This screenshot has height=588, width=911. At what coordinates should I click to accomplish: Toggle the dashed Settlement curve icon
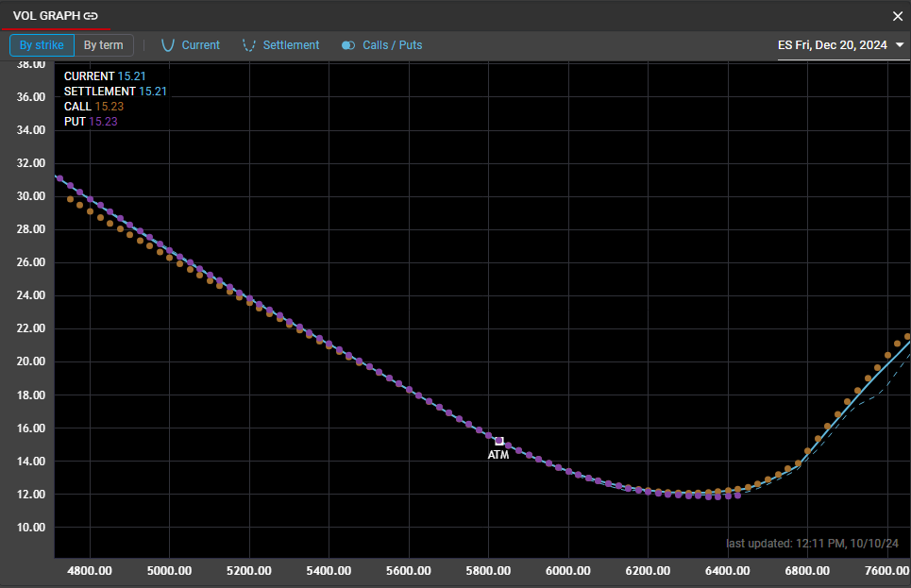(x=249, y=45)
